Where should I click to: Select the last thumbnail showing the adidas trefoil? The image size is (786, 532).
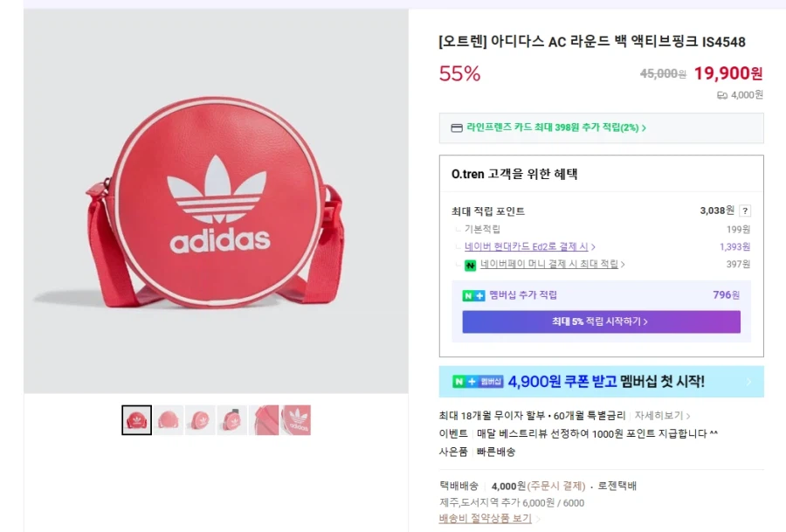(297, 419)
